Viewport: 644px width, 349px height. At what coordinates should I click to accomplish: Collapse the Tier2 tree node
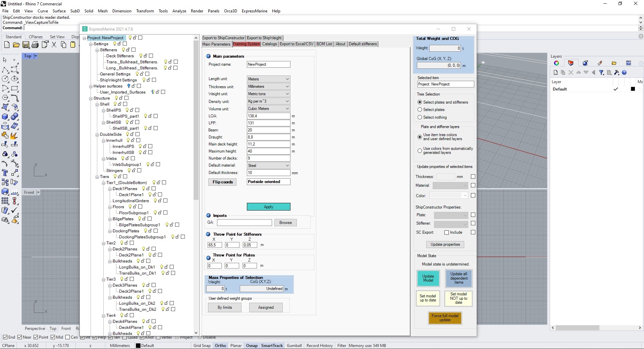coord(103,243)
